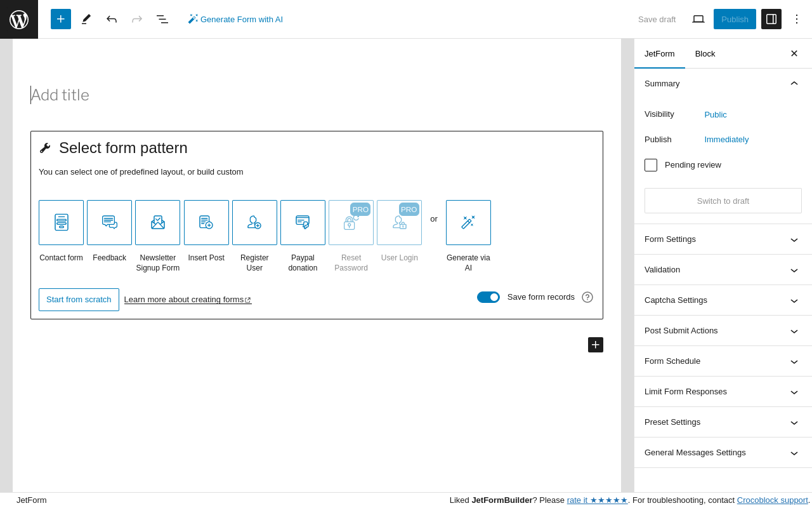
Task: Click Generate Form with AI
Action: tap(235, 19)
